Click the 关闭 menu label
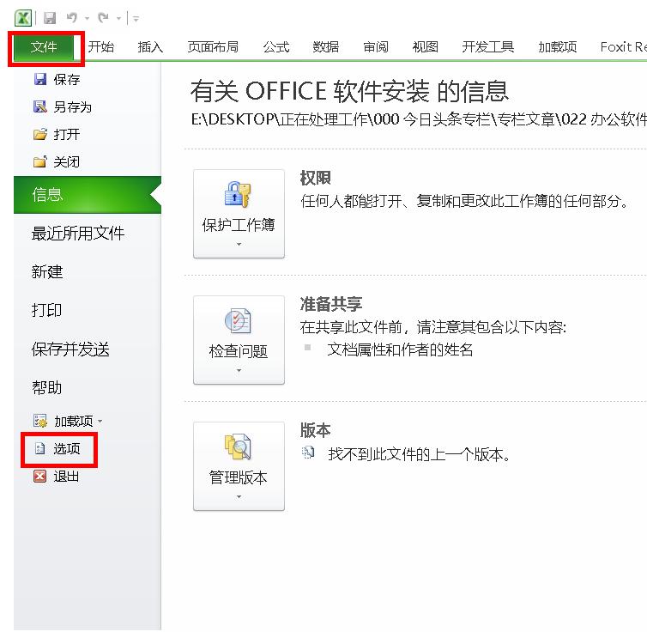The image size is (647, 644). click(66, 161)
